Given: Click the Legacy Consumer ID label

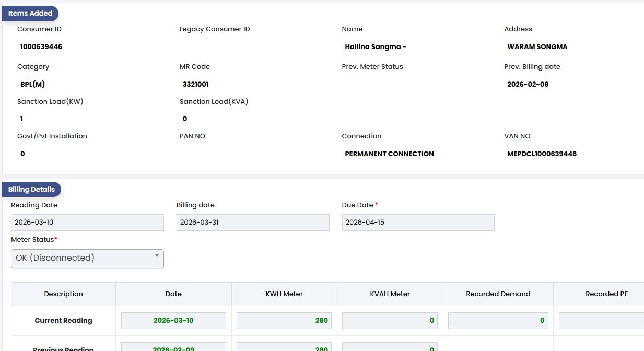Looking at the screenshot, I should 215,29.
